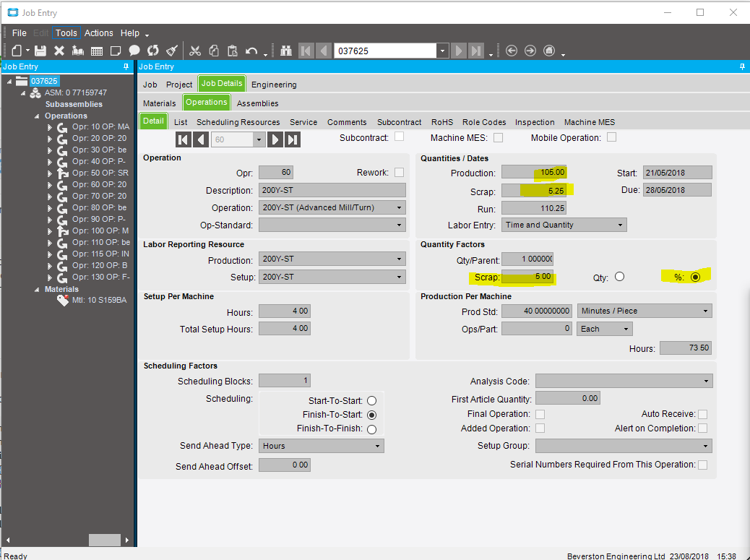Expand Opr: 50 OP node in tree

(49, 173)
